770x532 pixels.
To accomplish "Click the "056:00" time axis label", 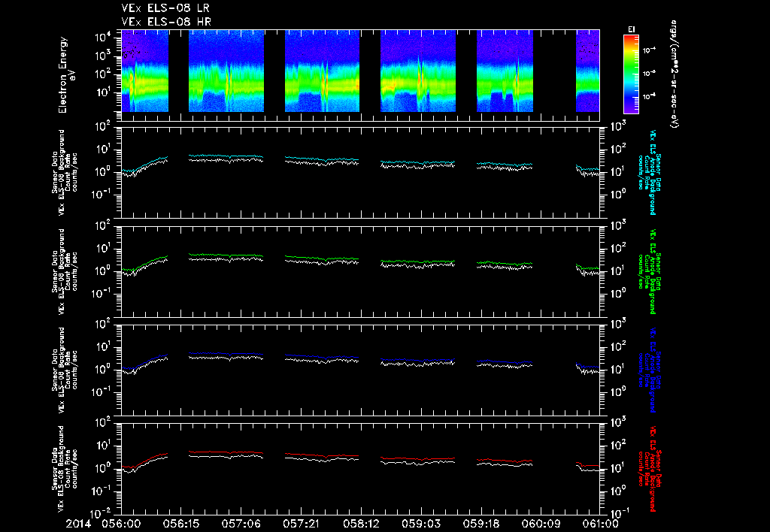I will click(121, 524).
